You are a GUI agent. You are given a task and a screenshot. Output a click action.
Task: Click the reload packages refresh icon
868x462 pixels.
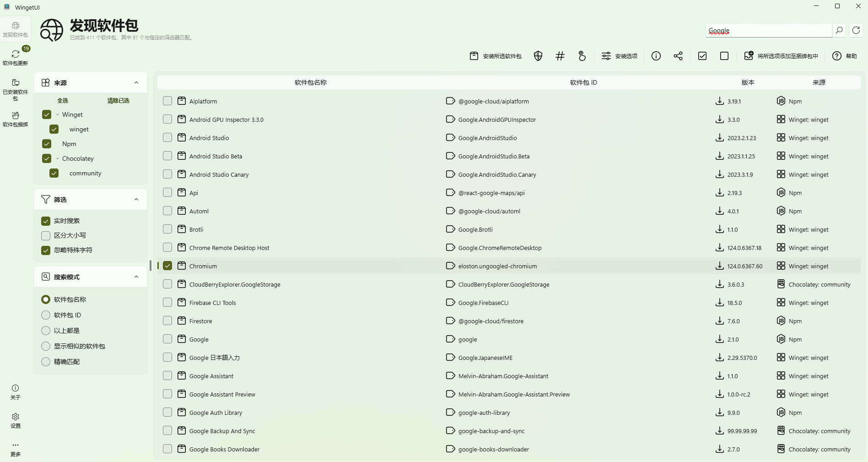click(x=856, y=30)
